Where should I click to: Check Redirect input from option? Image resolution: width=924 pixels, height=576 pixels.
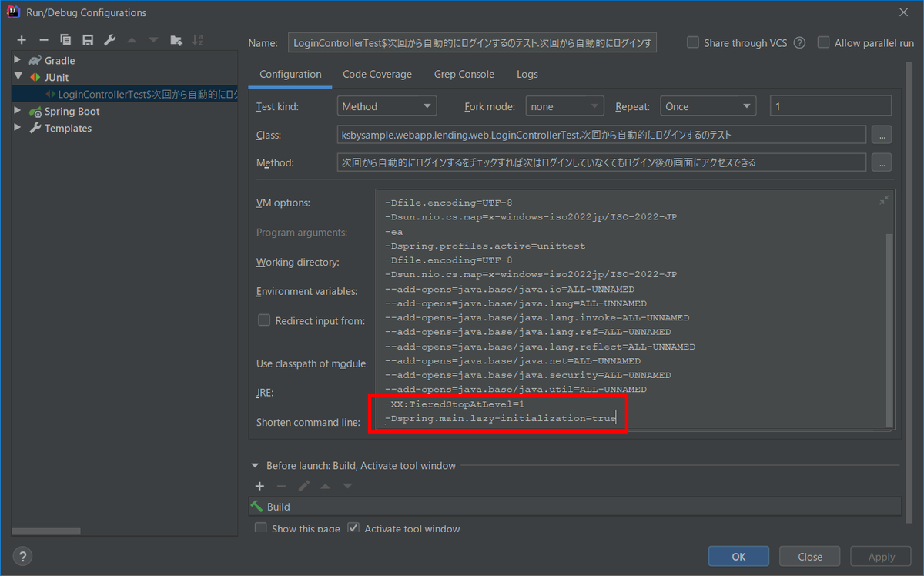click(x=265, y=320)
